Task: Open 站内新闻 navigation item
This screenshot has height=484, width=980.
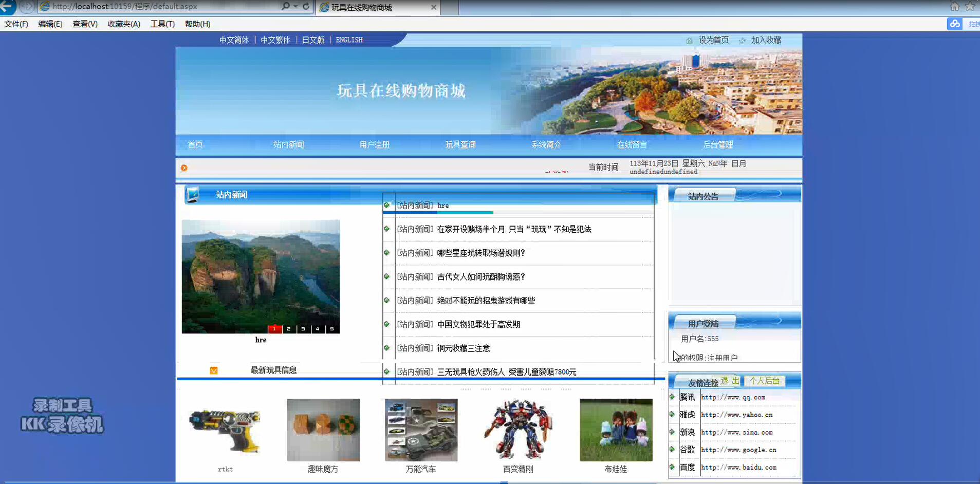Action: pos(288,144)
